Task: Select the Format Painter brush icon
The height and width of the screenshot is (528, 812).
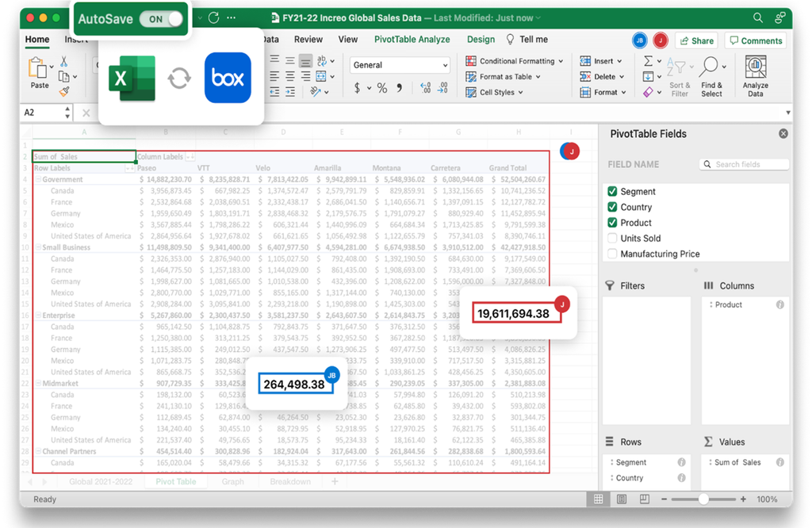Action: [x=63, y=91]
